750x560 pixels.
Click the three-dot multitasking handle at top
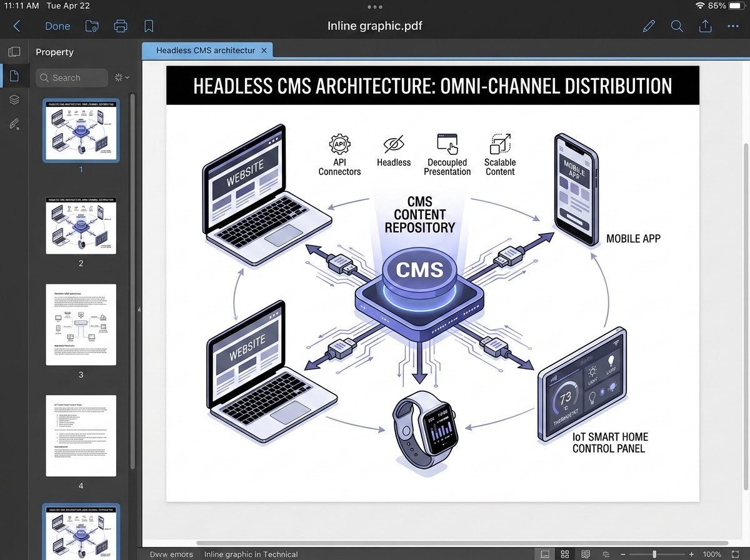[x=375, y=7]
